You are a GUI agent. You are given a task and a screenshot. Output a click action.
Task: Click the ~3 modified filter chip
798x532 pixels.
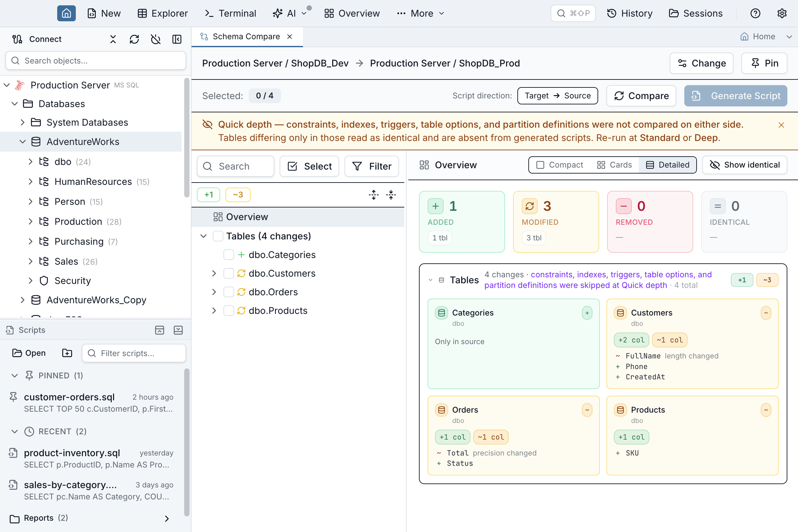pyautogui.click(x=238, y=195)
